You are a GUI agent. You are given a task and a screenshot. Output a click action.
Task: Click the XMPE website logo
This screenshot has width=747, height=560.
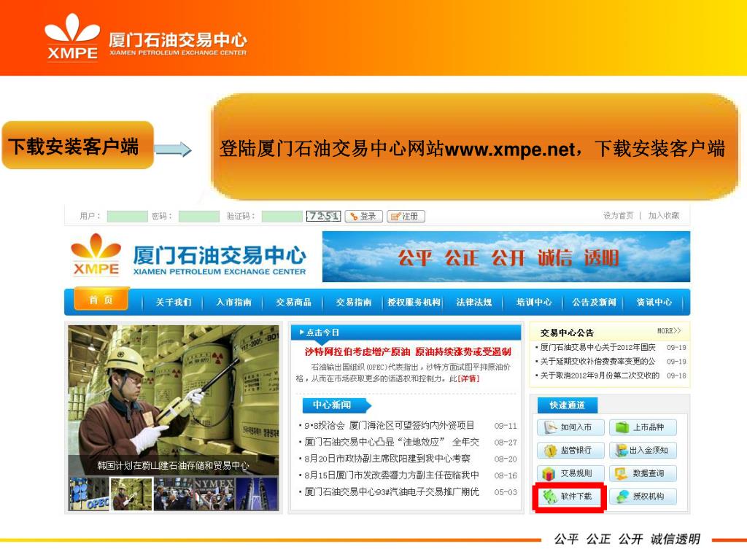point(189,256)
